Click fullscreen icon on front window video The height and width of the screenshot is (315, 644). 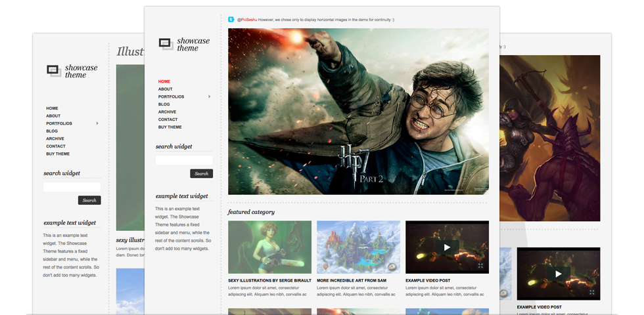pos(480,266)
